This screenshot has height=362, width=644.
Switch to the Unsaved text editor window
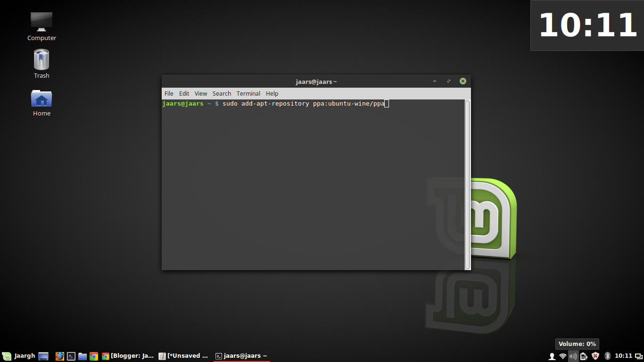184,356
